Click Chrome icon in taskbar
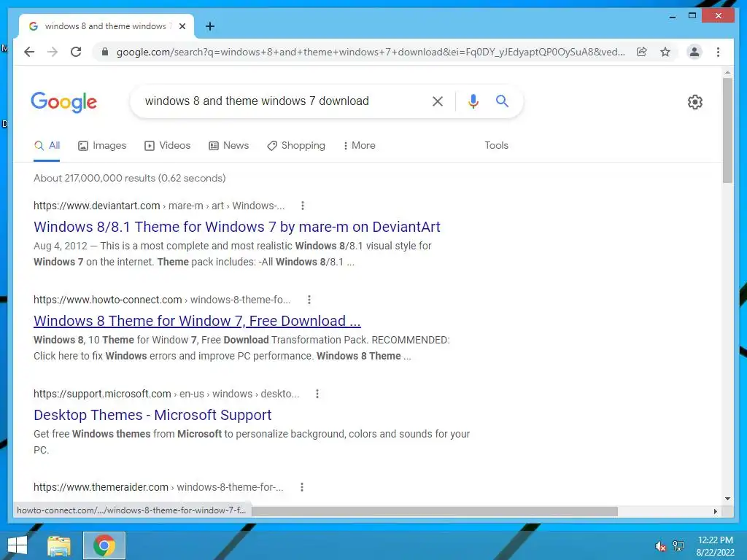The height and width of the screenshot is (560, 747). click(104, 545)
